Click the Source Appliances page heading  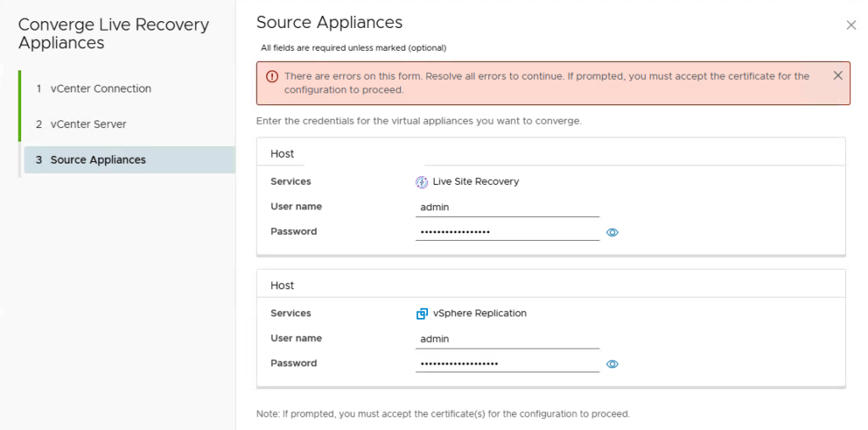(x=329, y=23)
